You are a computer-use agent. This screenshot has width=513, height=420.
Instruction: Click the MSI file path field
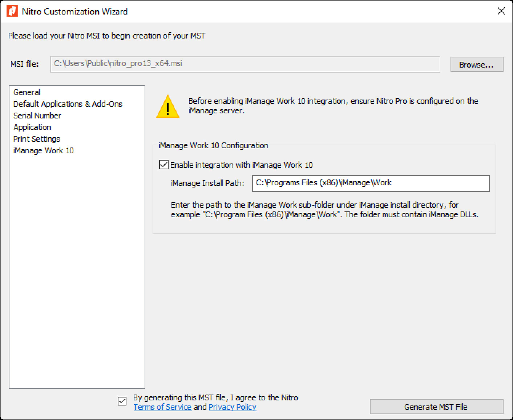pyautogui.click(x=245, y=64)
